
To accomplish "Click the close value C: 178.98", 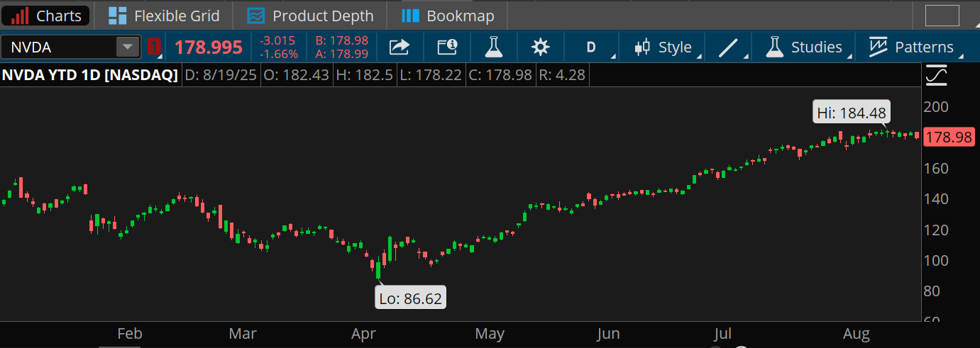I will 500,74.
